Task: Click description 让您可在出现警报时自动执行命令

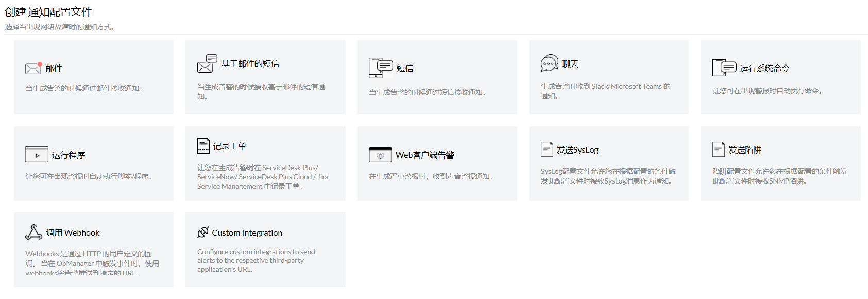Action: coord(768,91)
